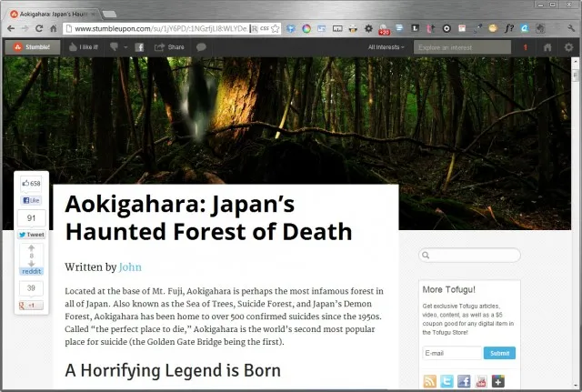Click the Facebook Like button in share widget
The height and width of the screenshot is (392, 582).
(x=31, y=200)
